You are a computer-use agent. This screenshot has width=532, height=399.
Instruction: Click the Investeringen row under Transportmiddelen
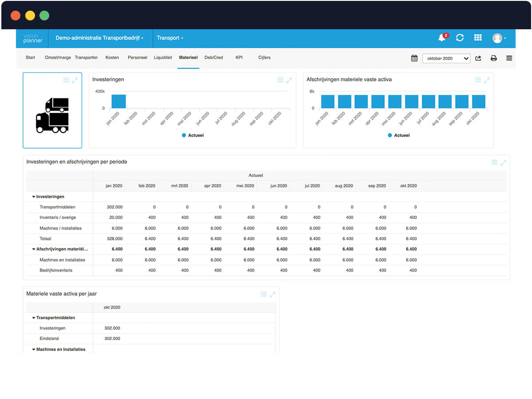coord(52,329)
